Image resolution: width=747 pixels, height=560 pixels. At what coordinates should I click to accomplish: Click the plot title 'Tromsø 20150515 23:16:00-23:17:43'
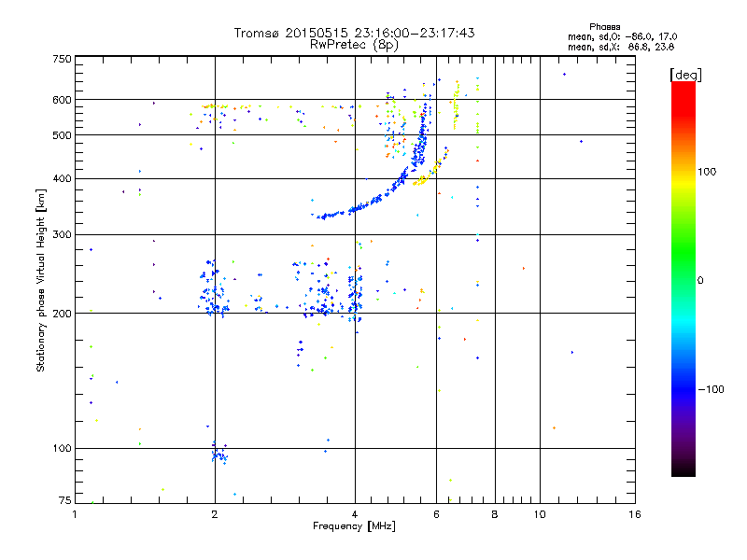[x=354, y=33]
